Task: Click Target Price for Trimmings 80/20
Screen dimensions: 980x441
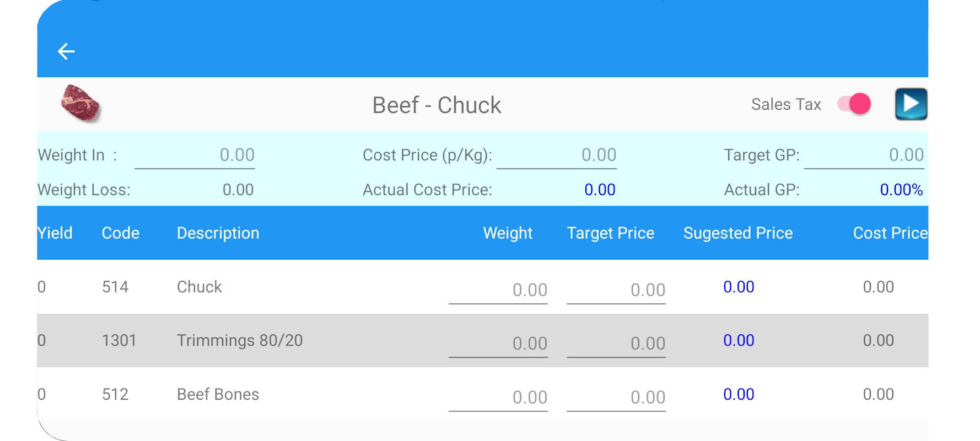Action: 616,343
